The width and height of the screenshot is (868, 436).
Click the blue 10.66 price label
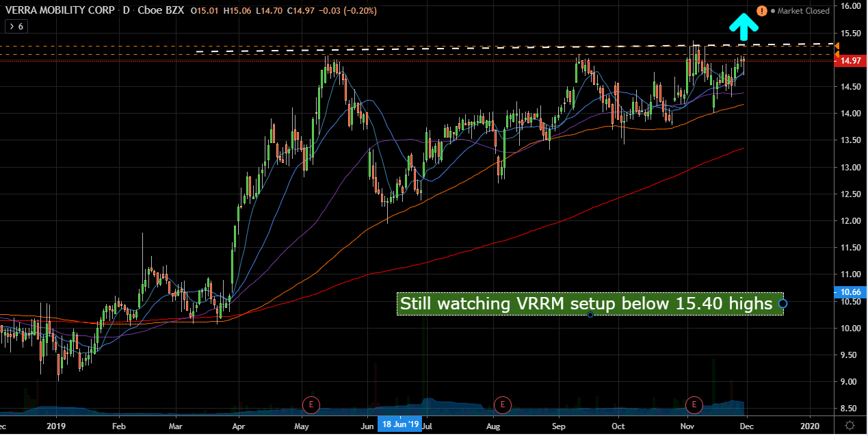coord(851,292)
